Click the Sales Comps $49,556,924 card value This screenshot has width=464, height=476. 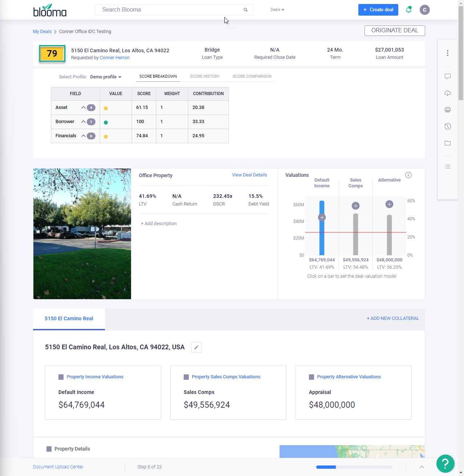coord(207,405)
